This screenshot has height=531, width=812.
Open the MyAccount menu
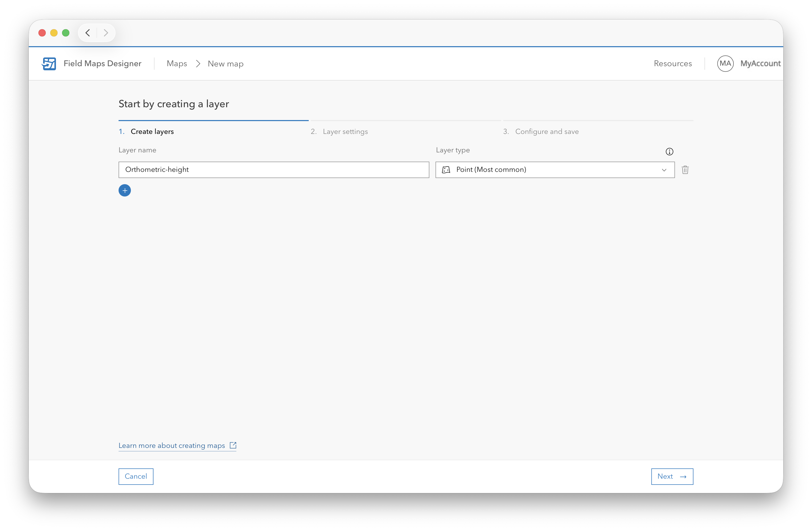click(760, 64)
